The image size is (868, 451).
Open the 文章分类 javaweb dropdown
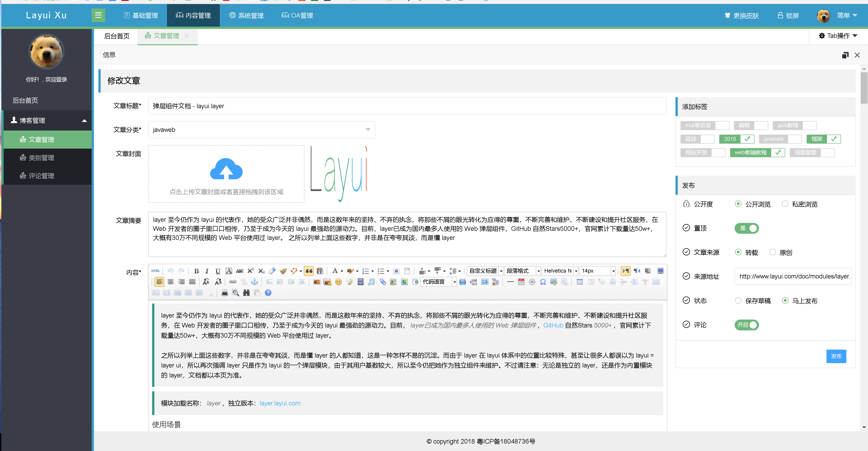point(262,130)
